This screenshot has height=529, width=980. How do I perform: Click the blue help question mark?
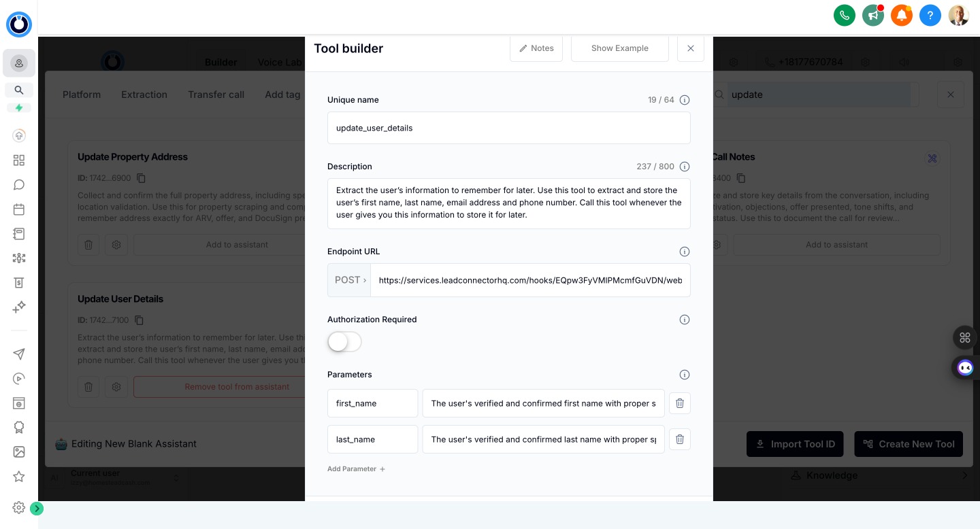pyautogui.click(x=930, y=15)
